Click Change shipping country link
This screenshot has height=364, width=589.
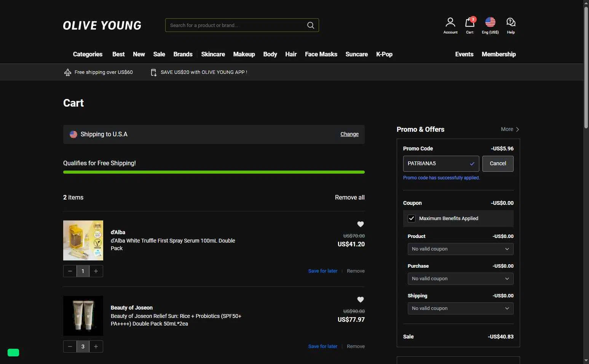point(349,134)
